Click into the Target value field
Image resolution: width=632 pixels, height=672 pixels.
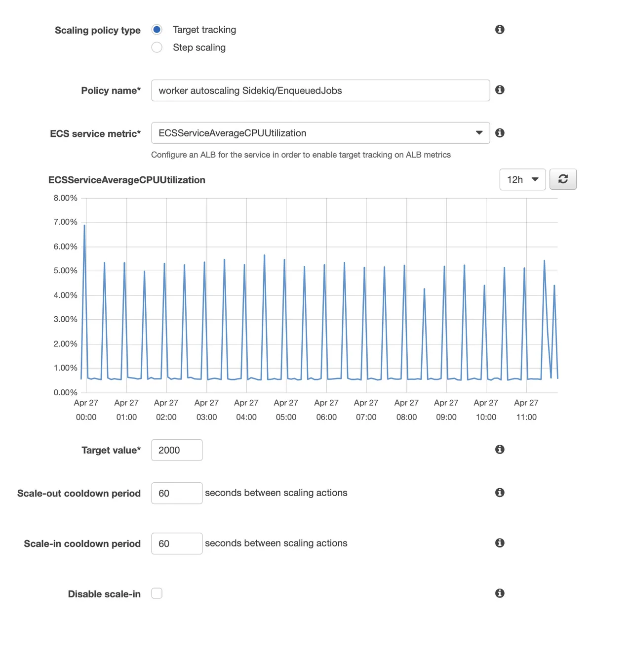(177, 450)
